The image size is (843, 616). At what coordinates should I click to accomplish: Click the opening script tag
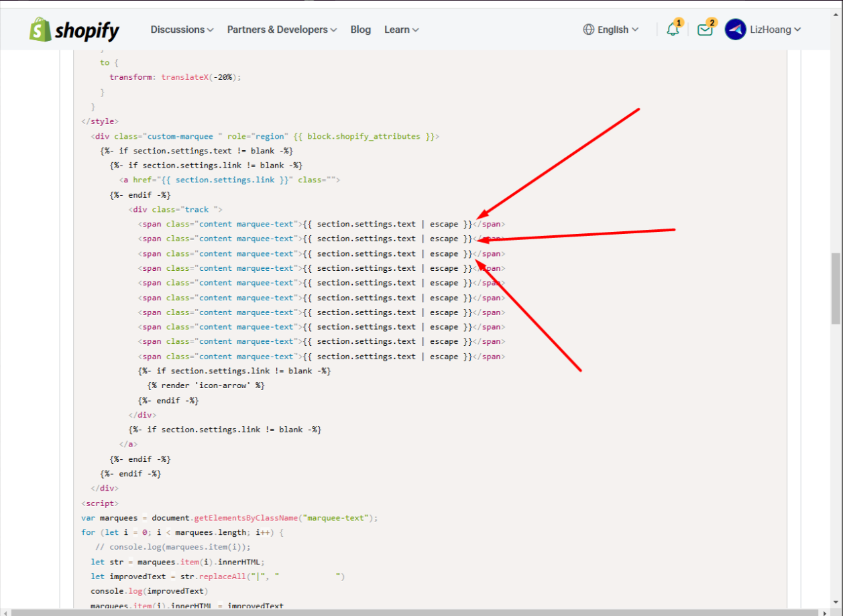(100, 503)
